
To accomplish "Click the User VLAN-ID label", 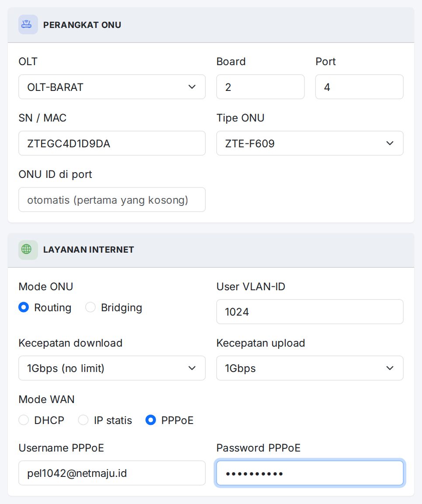I will pos(250,286).
